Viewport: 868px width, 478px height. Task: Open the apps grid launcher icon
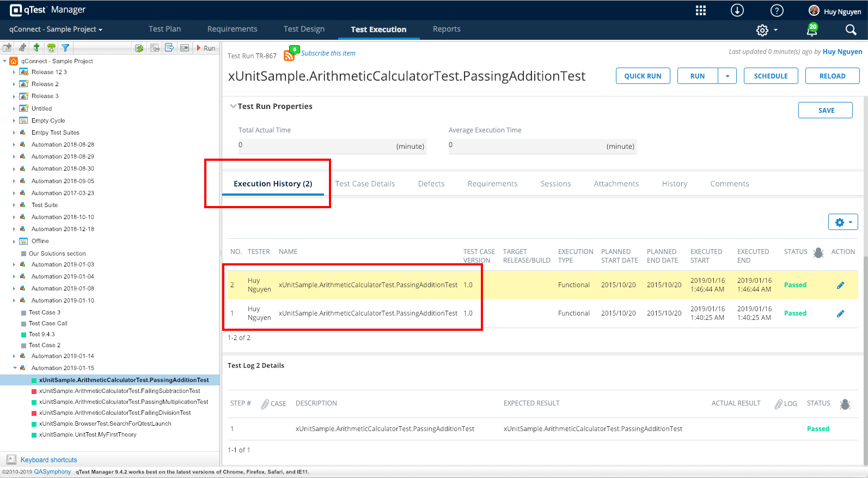[x=701, y=11]
